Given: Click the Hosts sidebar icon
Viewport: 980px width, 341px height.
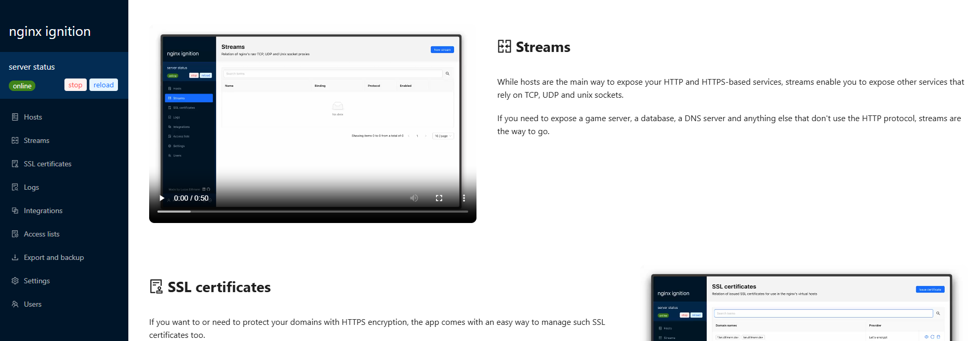Looking at the screenshot, I should pos(15,117).
